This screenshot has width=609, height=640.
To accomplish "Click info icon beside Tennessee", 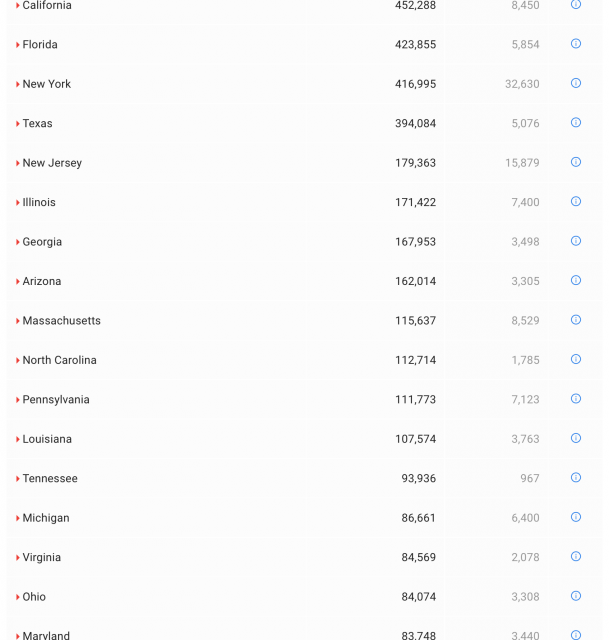I will [576, 478].
